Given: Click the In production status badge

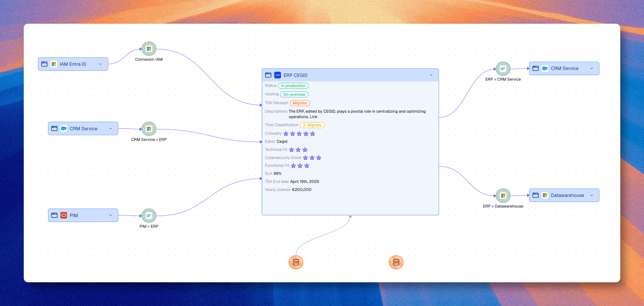Looking at the screenshot, I should [x=293, y=86].
